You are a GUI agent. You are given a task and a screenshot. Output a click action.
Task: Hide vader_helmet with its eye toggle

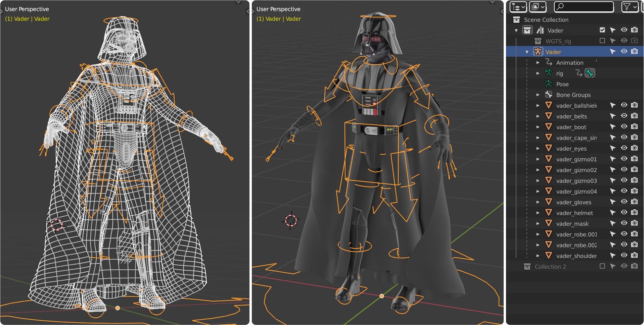tap(624, 212)
